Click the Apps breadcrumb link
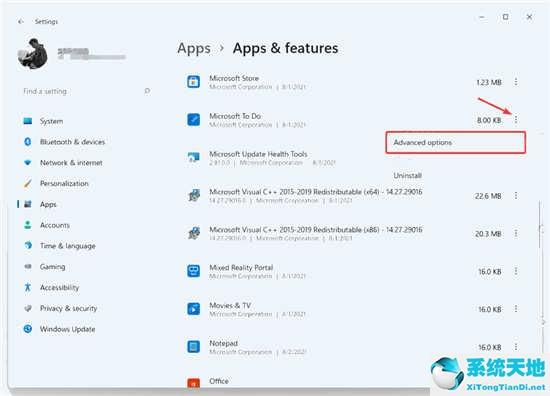550x396 pixels. click(194, 48)
